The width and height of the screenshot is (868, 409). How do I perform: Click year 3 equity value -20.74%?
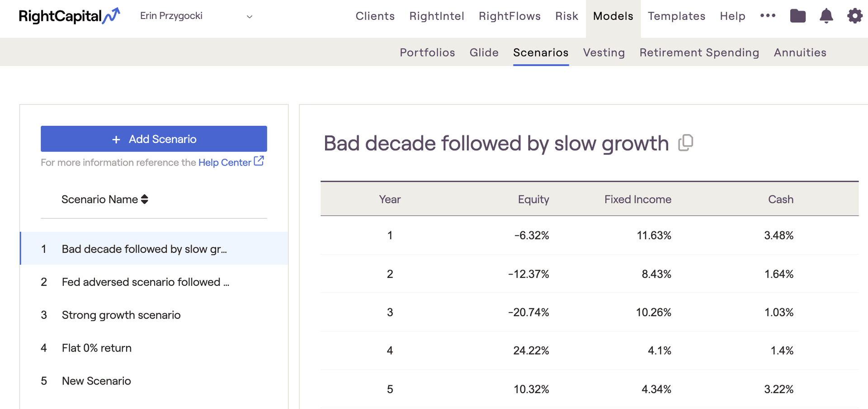pyautogui.click(x=528, y=313)
